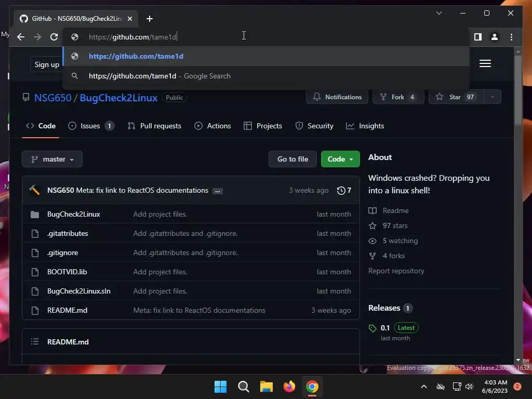Open the Pull requests tab
This screenshot has width=532, height=399.
tap(154, 126)
